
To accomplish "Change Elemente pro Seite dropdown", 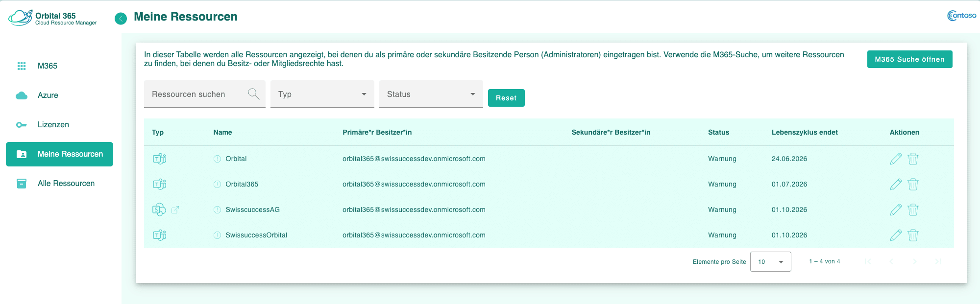I will click(770, 262).
